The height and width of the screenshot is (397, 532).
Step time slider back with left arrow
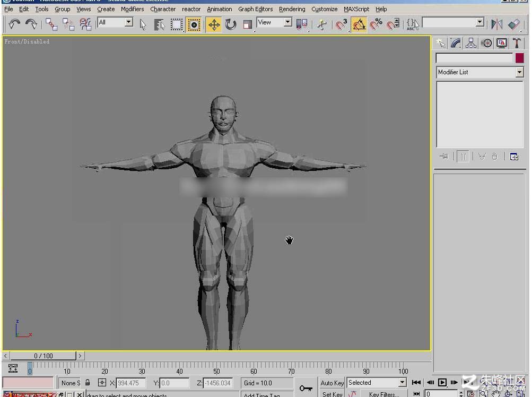(x=5, y=356)
